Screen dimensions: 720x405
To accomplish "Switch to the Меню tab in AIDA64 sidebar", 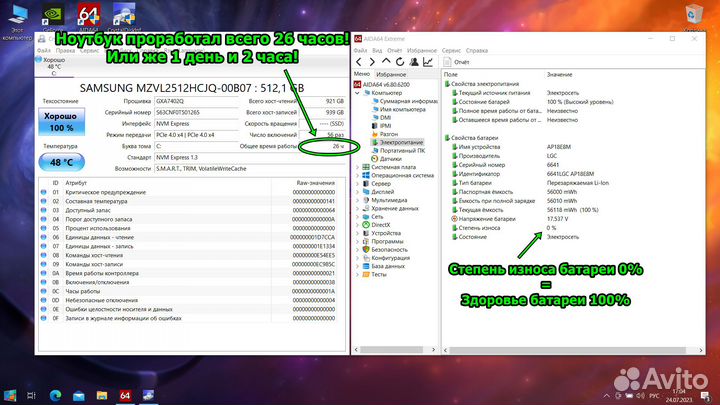I will pos(362,74).
